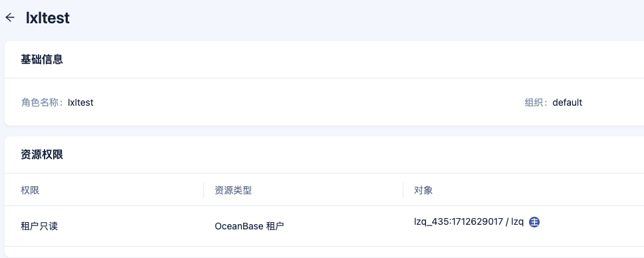Select the 租户只读 permission cell
644x258 pixels.
pyautogui.click(x=39, y=226)
